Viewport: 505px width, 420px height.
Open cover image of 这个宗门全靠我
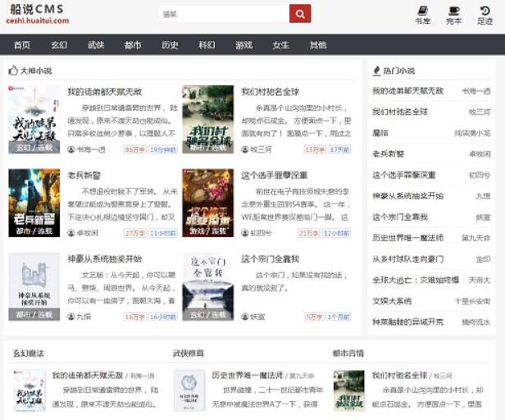(x=208, y=287)
